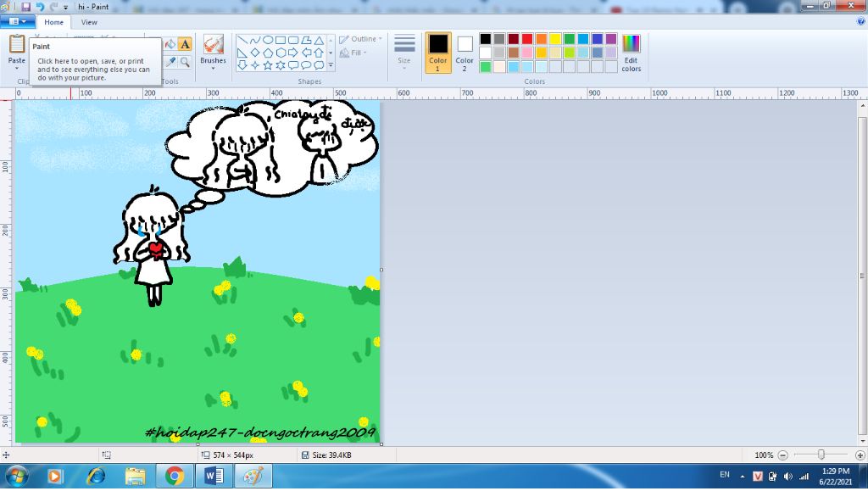Open the Brushes dropdown
The width and height of the screenshot is (868, 491).
coord(213,52)
